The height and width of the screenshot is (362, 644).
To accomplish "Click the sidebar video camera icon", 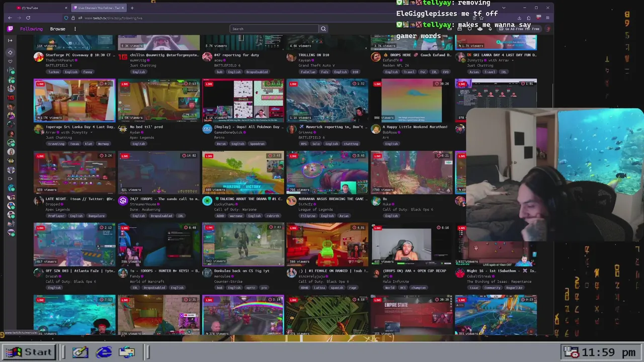I will (x=11, y=178).
